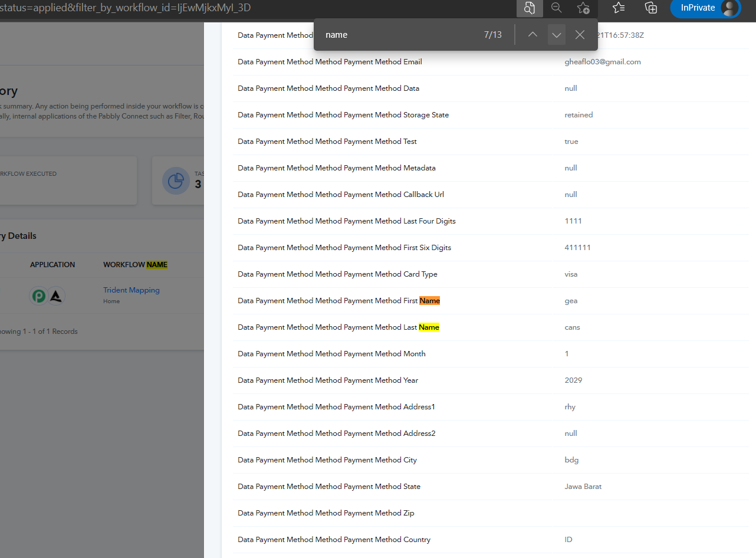Click the Payment Method Storage State label
The width and height of the screenshot is (756, 558).
point(343,115)
